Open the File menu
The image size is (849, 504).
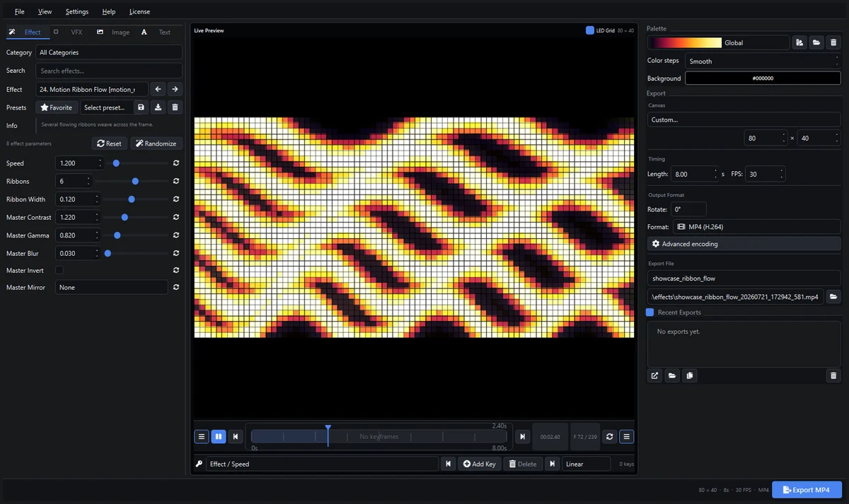click(20, 11)
